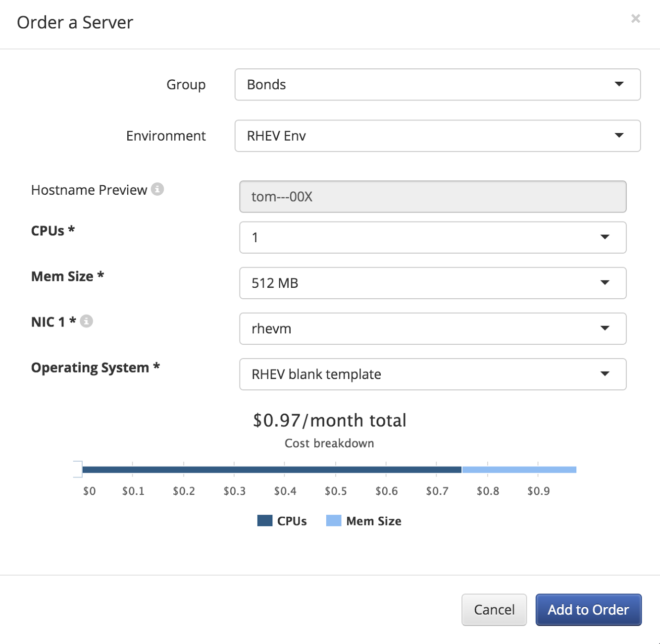
Task: Click the hostname preview text field
Action: [432, 196]
